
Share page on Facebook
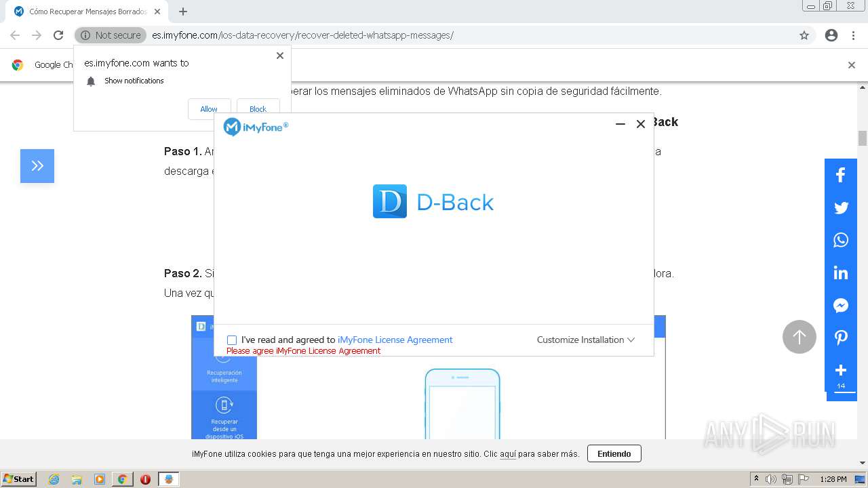coord(841,176)
